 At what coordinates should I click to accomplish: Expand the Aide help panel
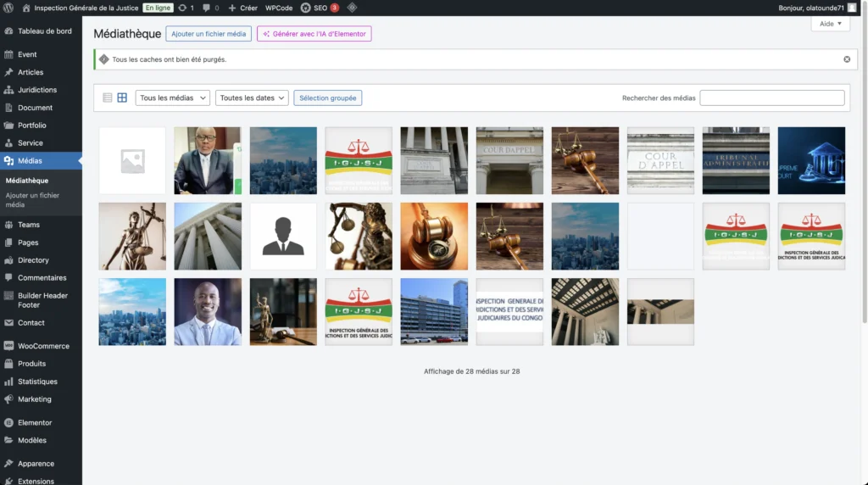[x=830, y=24]
